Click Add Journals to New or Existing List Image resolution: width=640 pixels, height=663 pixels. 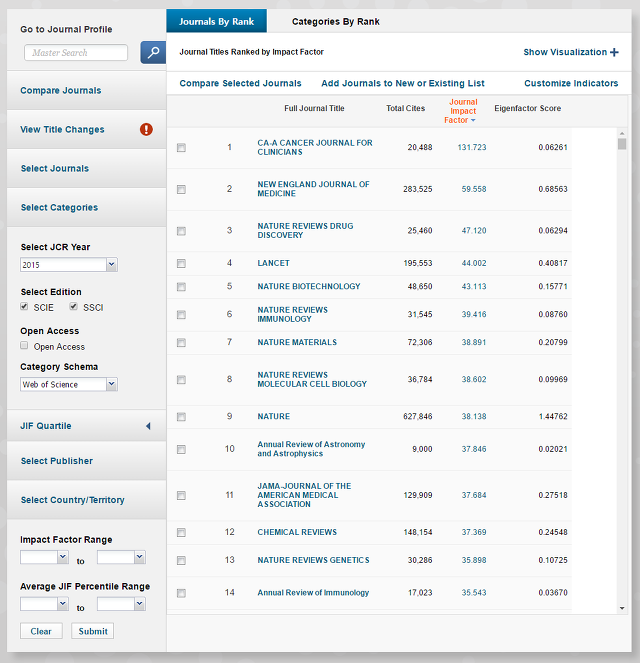point(402,83)
